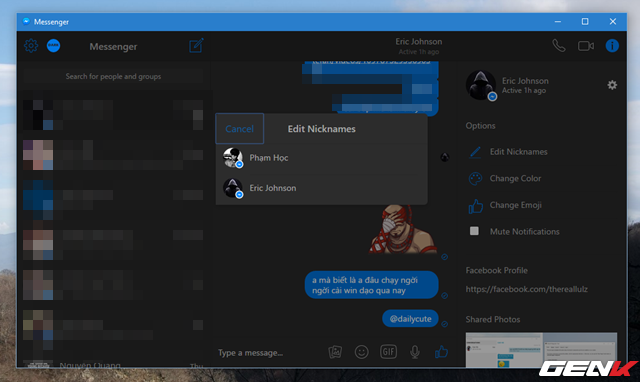Click Phạm Học avatar in nickname dialog
The image size is (640, 382).
pos(233,158)
